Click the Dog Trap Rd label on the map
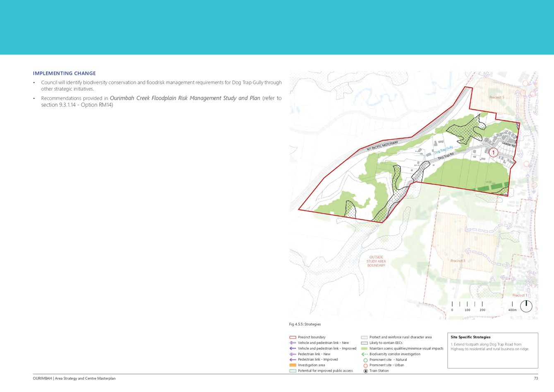Image resolution: width=554 pixels, height=392 pixels. pos(445,157)
